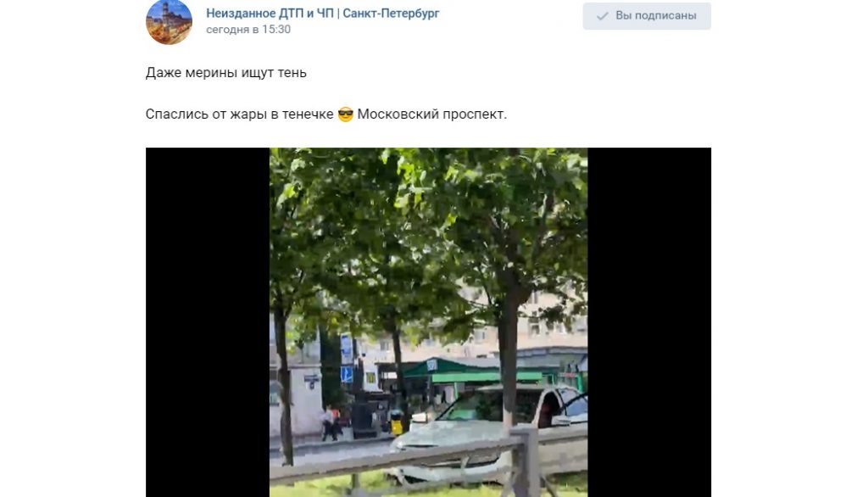868x497 pixels.
Task: Click the sunglasses emoji in the post
Action: (x=346, y=114)
